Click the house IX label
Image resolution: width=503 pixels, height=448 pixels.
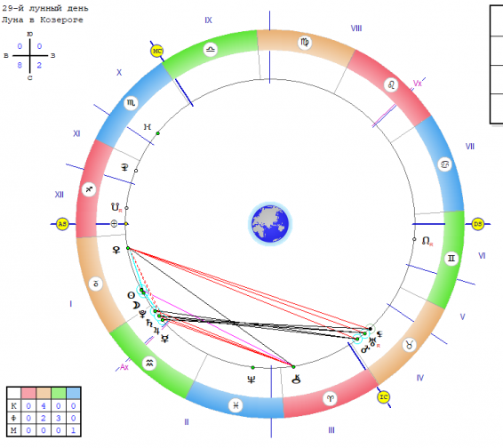(208, 20)
